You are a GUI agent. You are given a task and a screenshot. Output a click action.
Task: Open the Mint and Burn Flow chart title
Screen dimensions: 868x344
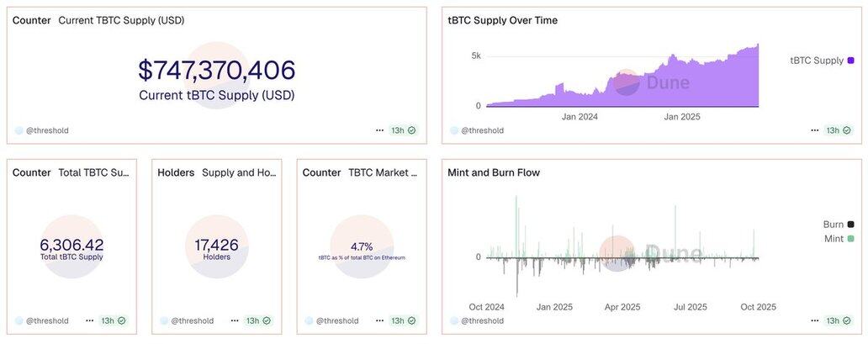coord(494,172)
